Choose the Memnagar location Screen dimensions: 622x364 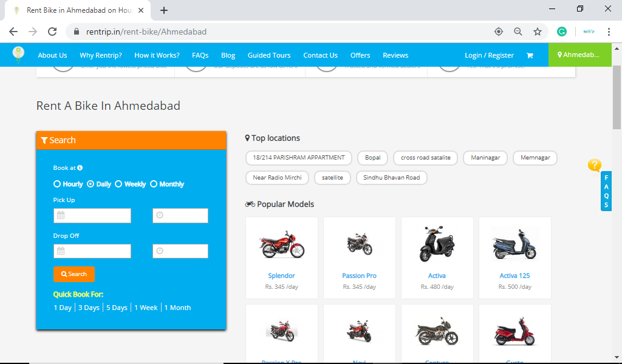[535, 158]
